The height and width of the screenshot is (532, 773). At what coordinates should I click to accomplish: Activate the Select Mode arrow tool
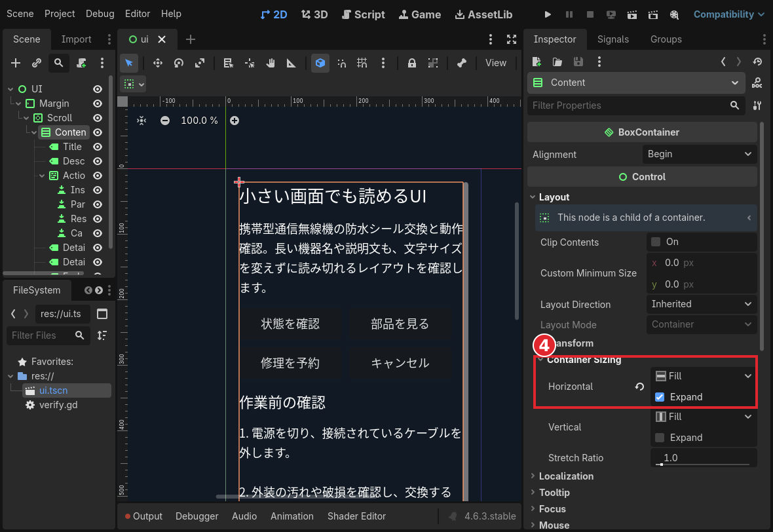tap(129, 63)
